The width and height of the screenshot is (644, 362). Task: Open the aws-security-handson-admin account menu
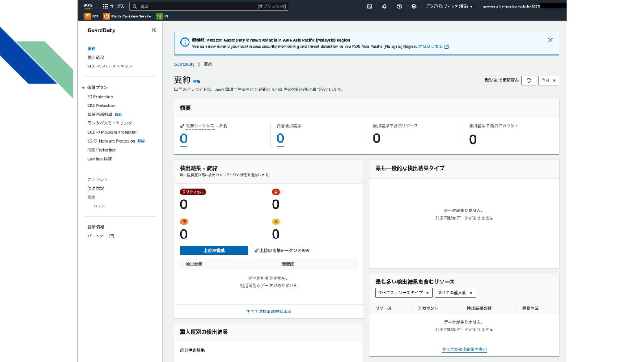[511, 6]
